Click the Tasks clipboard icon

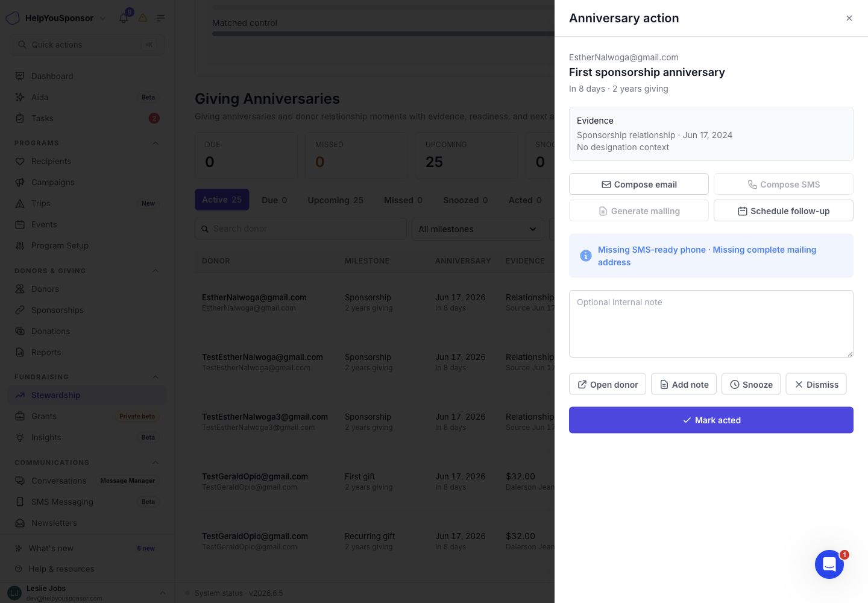20,118
